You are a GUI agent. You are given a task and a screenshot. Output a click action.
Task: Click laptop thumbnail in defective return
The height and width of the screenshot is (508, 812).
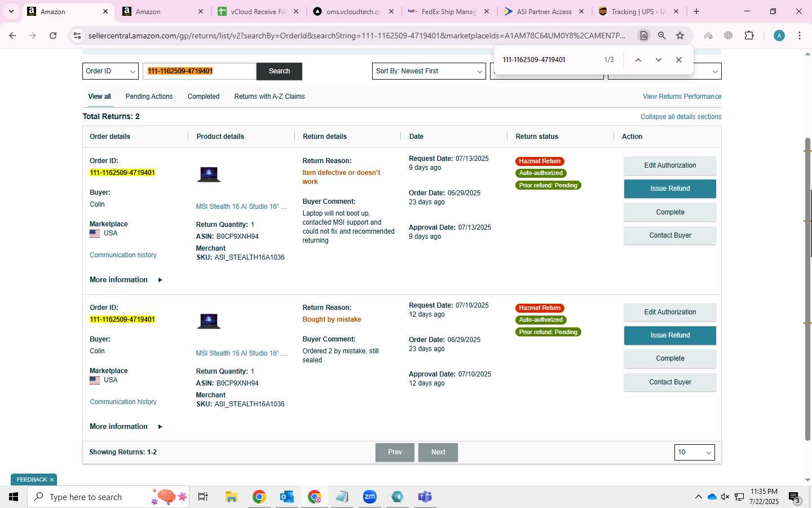coord(209,174)
